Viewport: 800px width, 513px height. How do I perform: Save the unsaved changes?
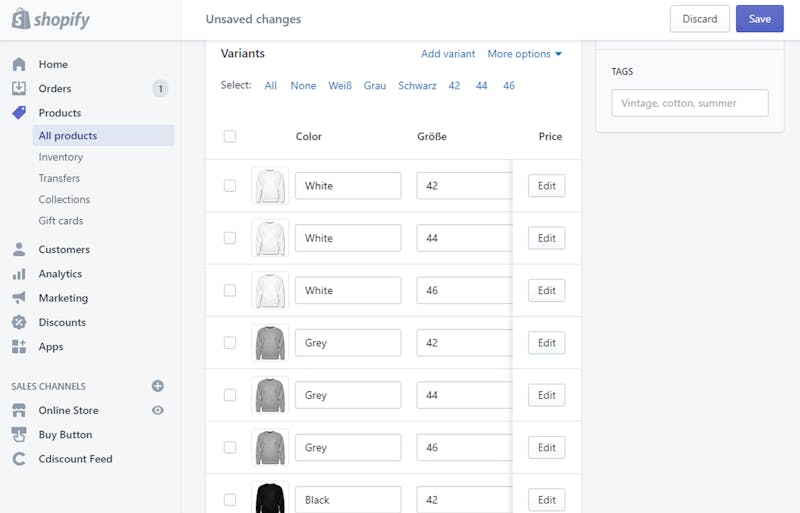759,19
